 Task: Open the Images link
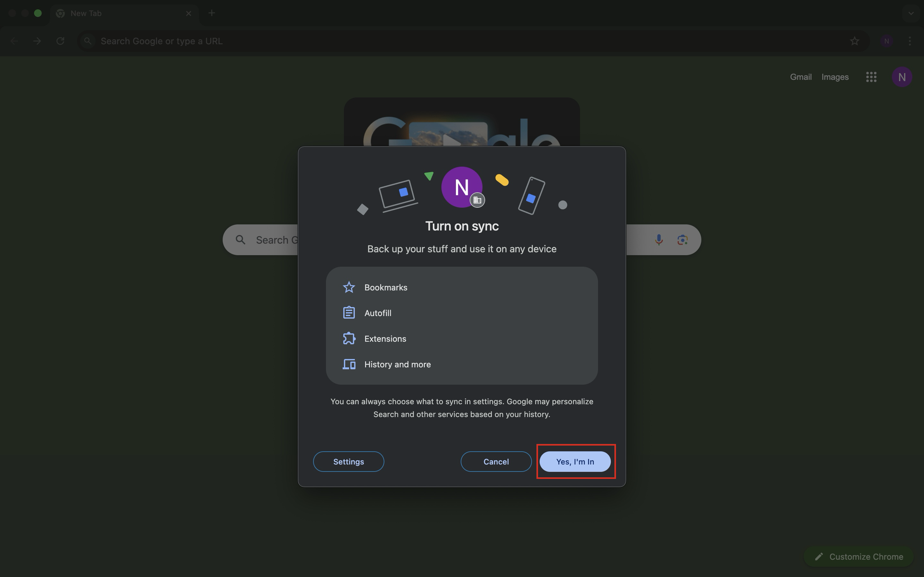click(835, 77)
